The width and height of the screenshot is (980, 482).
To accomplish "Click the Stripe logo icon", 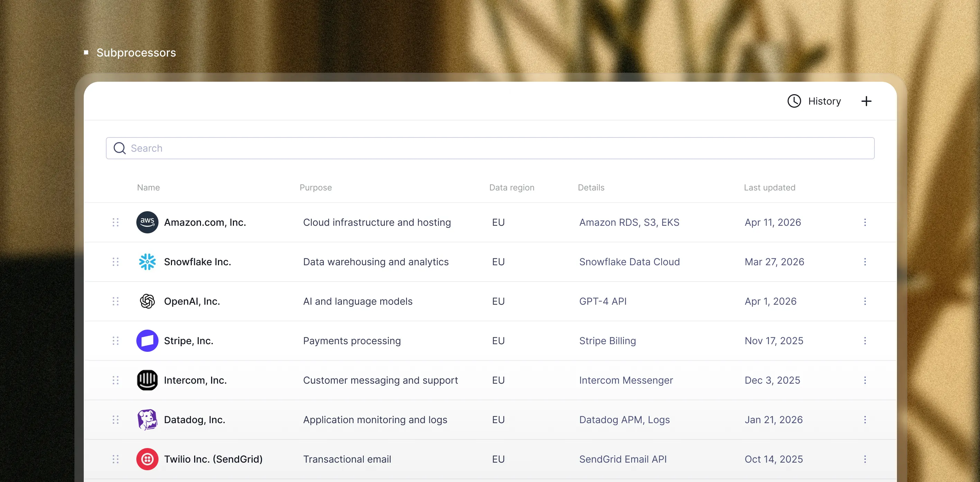I will [x=147, y=340].
